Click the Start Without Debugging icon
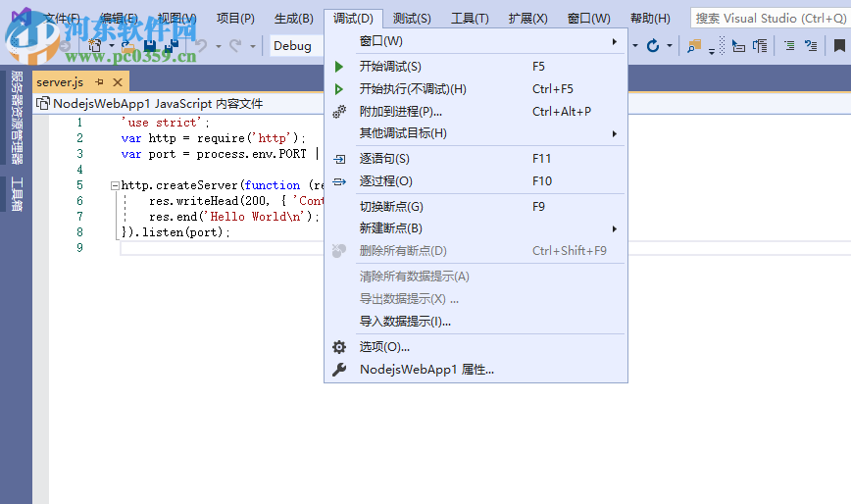The width and height of the screenshot is (851, 504). click(x=339, y=89)
